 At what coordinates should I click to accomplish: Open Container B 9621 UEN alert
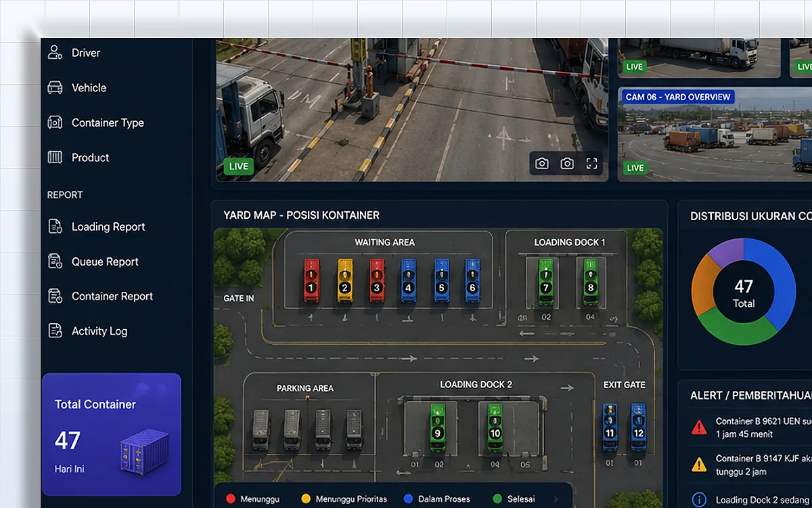(749, 427)
